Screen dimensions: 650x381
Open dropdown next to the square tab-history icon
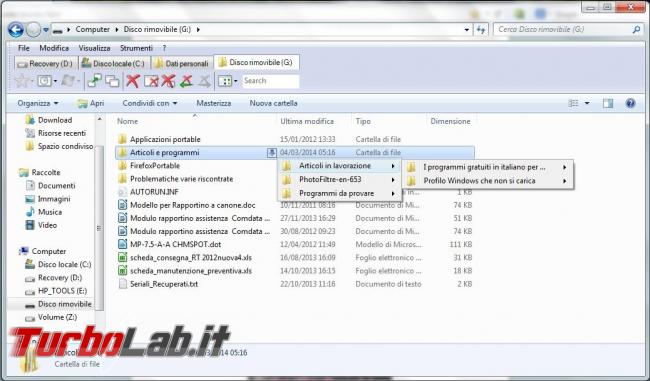pos(55,81)
